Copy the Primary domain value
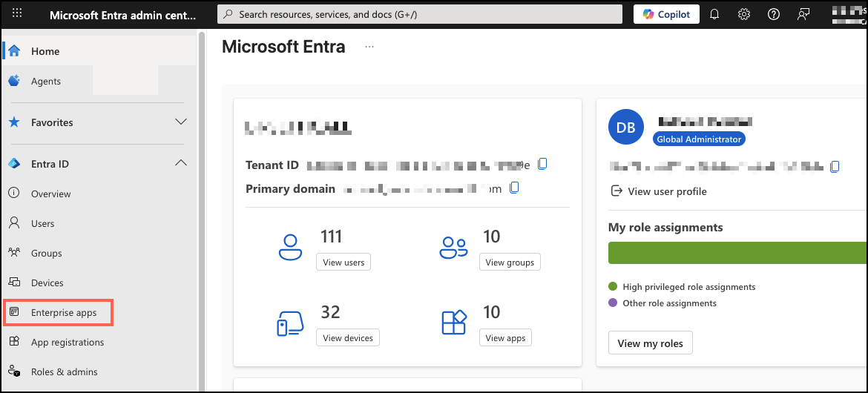Viewport: 868px width, 393px height. [x=514, y=188]
